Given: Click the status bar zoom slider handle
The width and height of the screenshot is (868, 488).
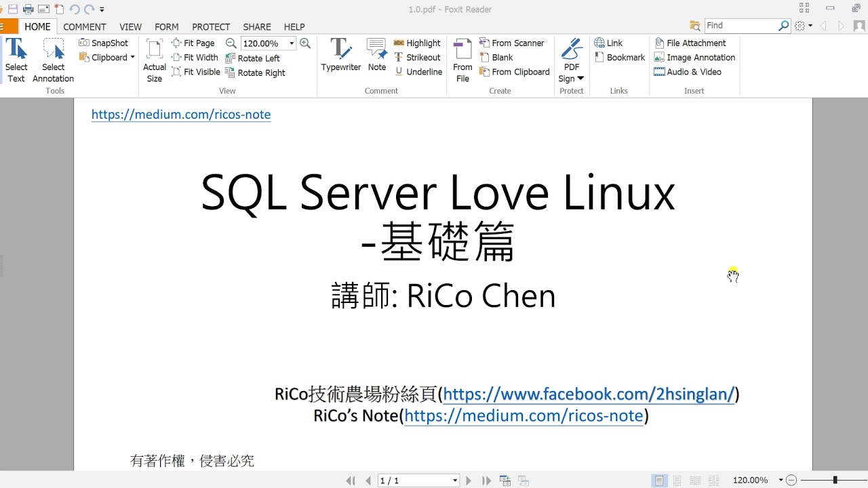Looking at the screenshot, I should click(835, 480).
